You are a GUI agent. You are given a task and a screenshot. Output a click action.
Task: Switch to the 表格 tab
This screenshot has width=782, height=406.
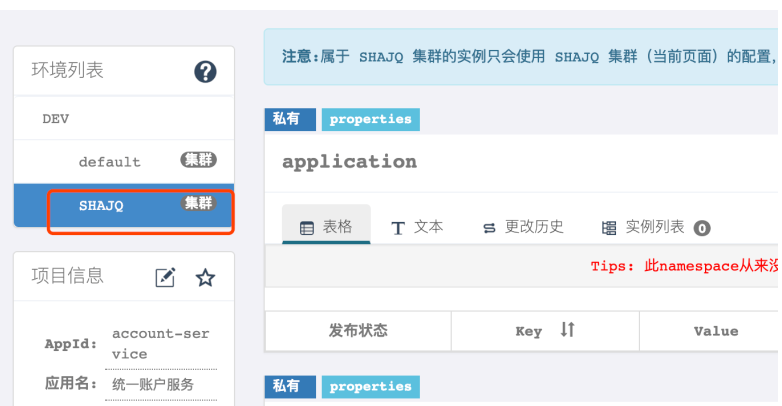click(x=326, y=227)
